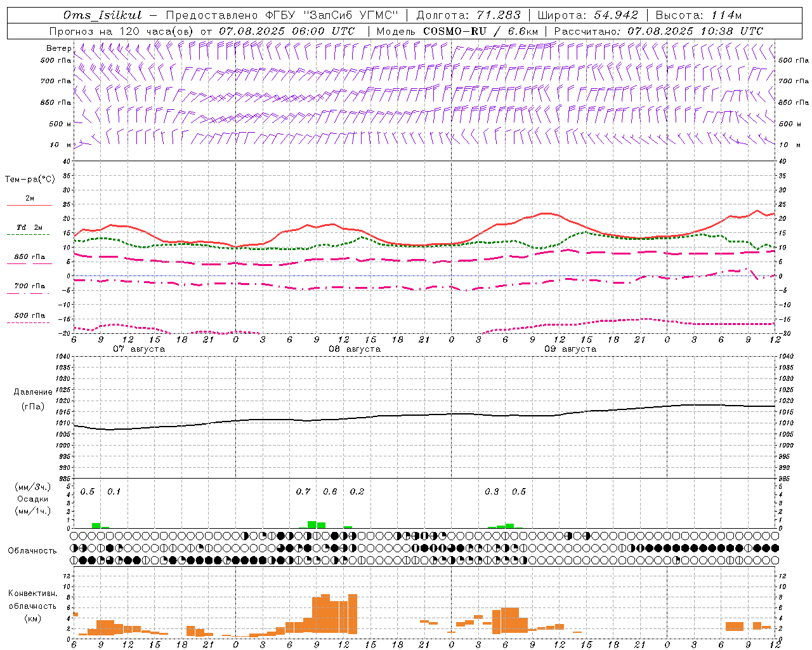Select the "Td 2м" dew point legend entry
The width and height of the screenshot is (812, 650).
click(30, 227)
